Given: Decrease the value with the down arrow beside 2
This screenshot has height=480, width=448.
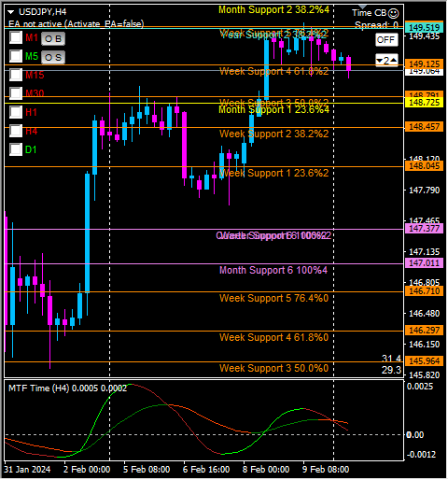Looking at the screenshot, I should [380, 60].
